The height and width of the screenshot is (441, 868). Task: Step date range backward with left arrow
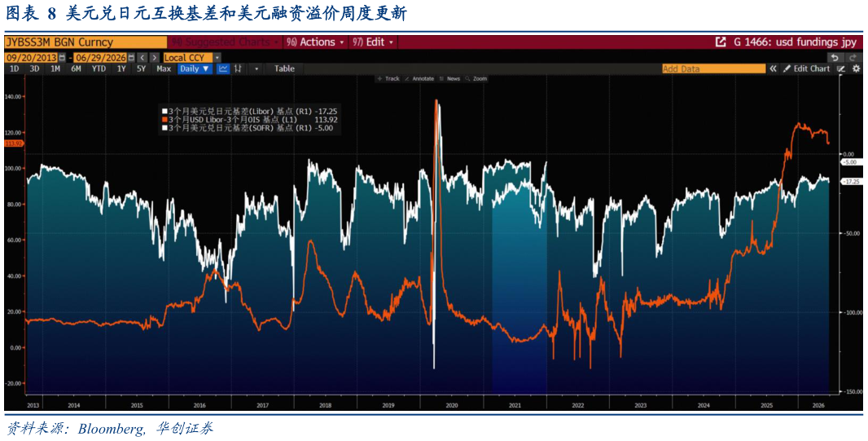142,58
